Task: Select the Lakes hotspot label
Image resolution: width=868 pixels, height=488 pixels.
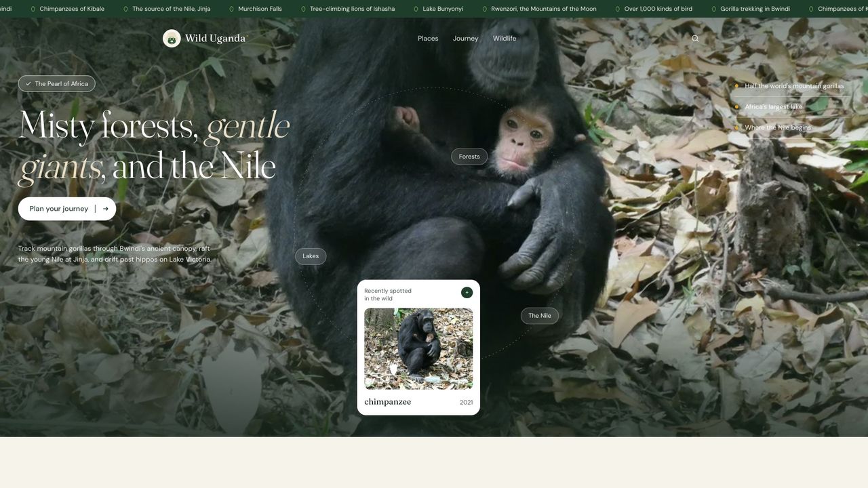Action: (311, 256)
